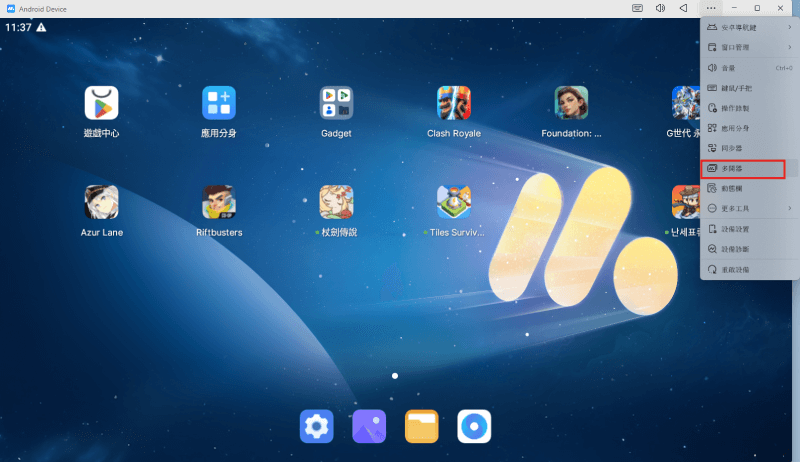The width and height of the screenshot is (800, 462).
Task: Click the three-dot more menu button
Action: (x=711, y=8)
